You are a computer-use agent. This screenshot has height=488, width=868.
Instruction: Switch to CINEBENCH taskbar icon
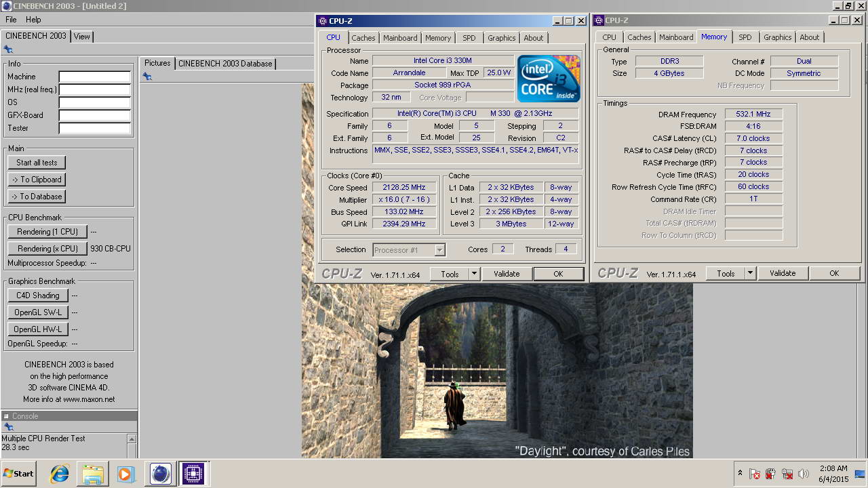160,474
